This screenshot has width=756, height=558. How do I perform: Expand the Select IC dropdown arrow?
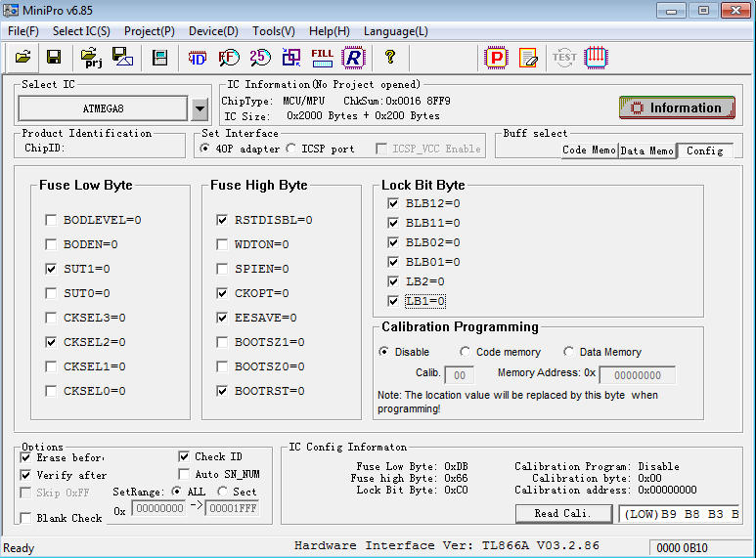(200, 108)
